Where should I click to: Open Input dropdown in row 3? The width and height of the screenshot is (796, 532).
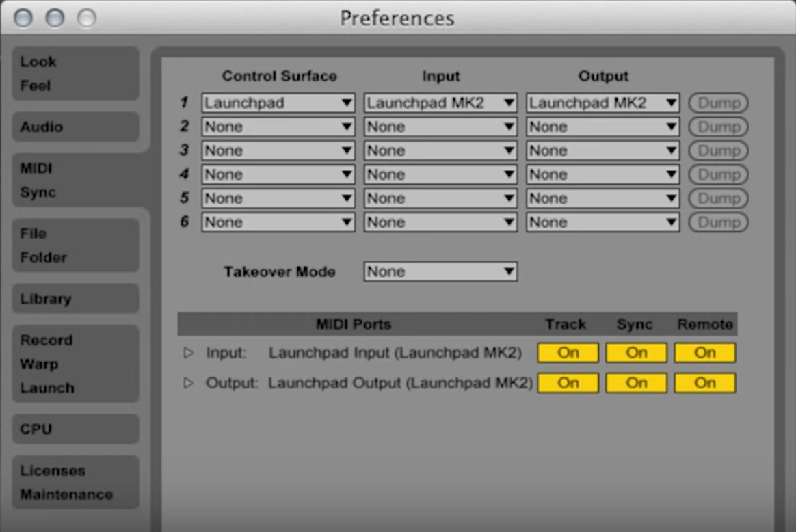tap(440, 150)
